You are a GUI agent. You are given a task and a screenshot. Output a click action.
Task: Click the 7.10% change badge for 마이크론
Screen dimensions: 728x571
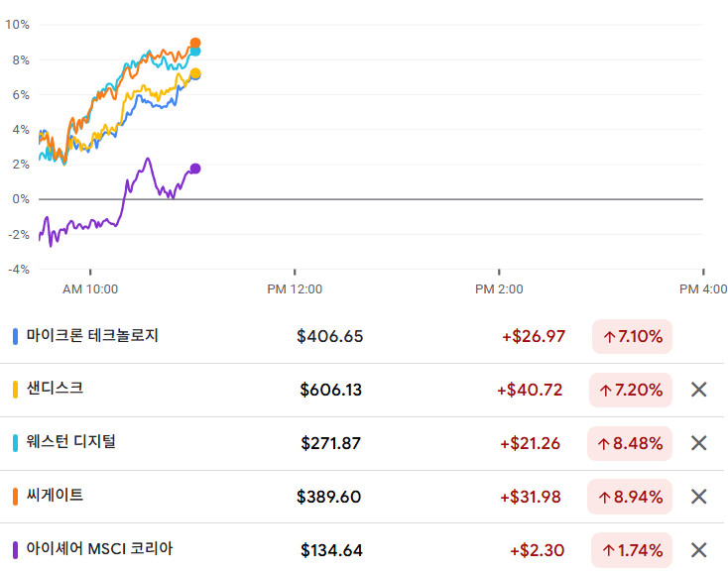(632, 337)
